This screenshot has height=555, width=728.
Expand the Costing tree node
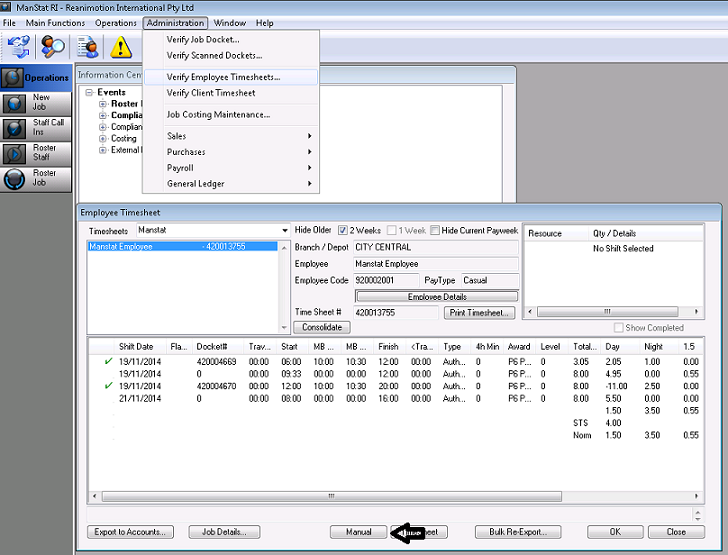(103, 139)
